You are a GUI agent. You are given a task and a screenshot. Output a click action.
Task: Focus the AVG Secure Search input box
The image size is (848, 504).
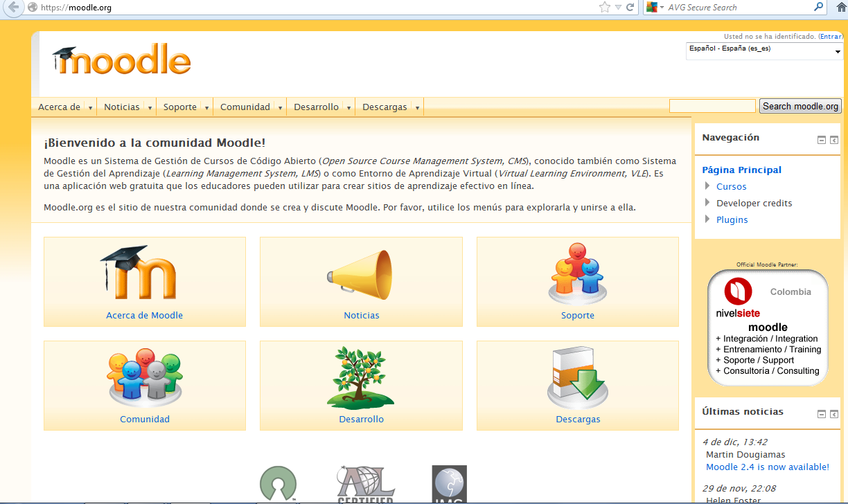(739, 8)
